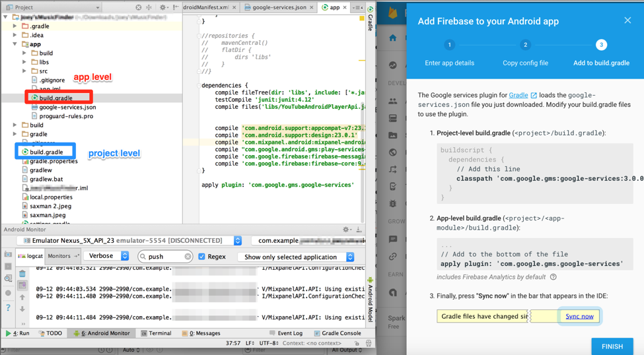Clear the push search filter text
The height and width of the screenshot is (355, 644).
point(188,257)
